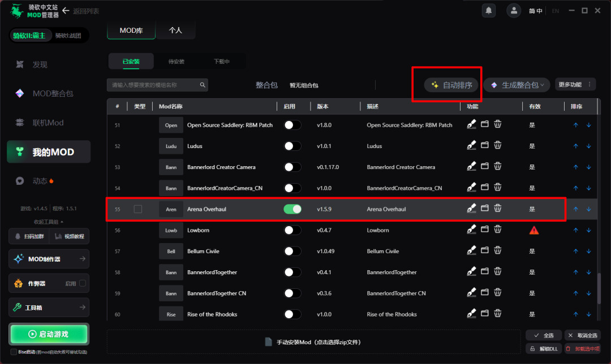Open the 更多功能 menu
This screenshot has width=611, height=364.
click(x=575, y=84)
